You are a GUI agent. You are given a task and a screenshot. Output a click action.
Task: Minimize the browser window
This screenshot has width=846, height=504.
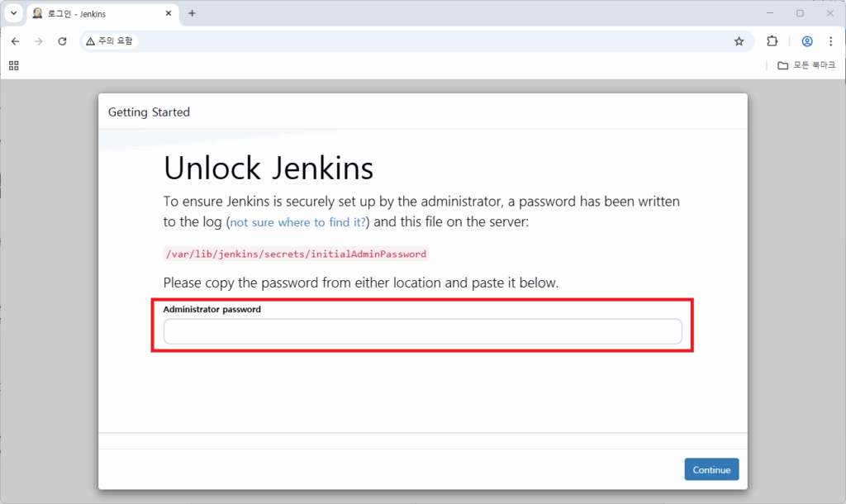(x=770, y=13)
